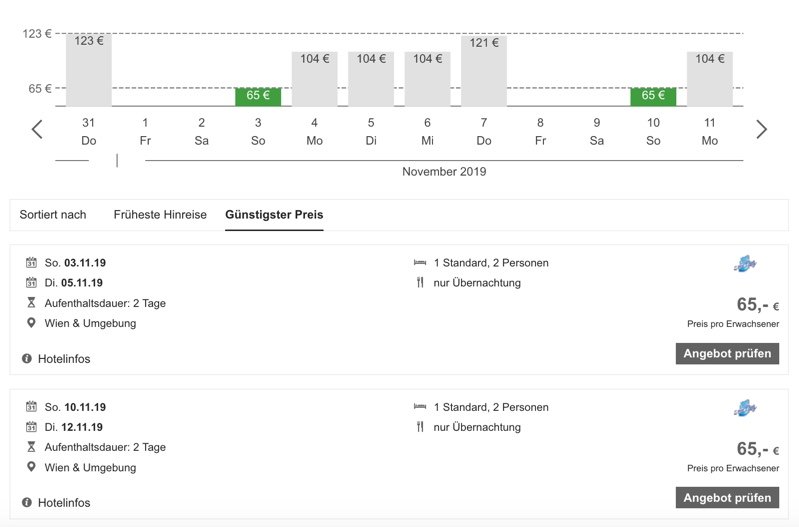Click the calendar icon next to 03.11.19

31,263
